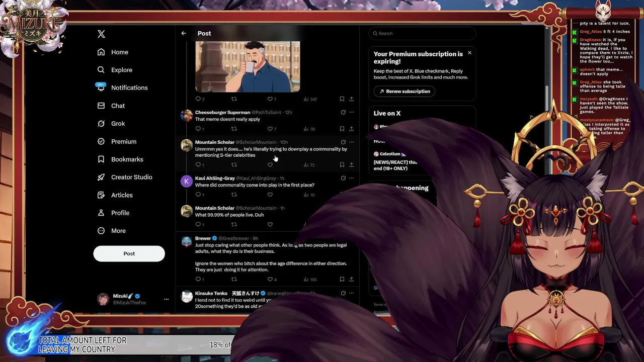Click Kaui AhSing-Gray's purple K avatar

(x=187, y=182)
